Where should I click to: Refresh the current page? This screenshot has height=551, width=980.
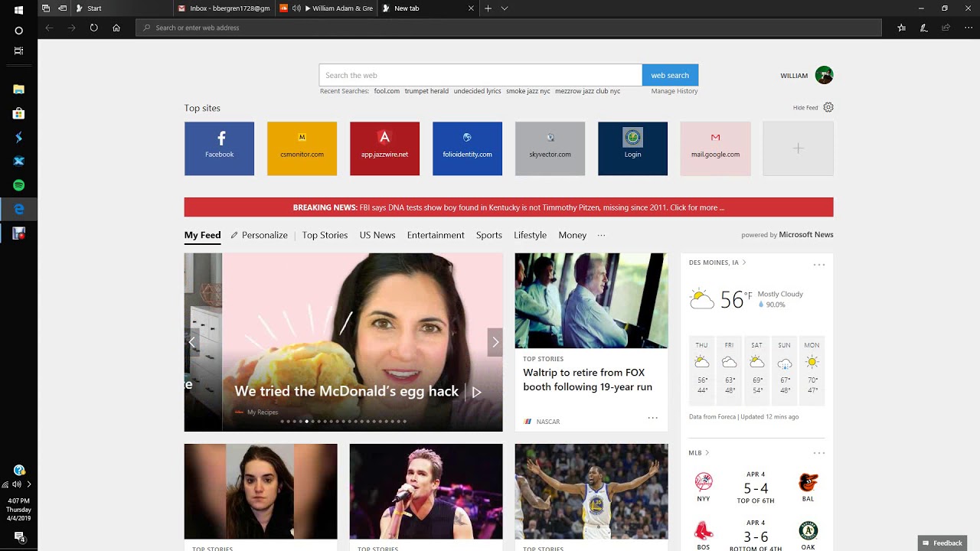[x=93, y=28]
